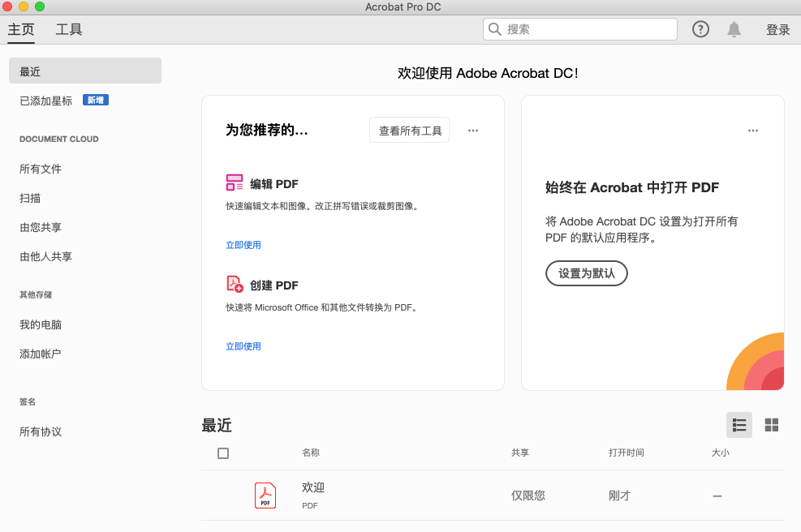The image size is (801, 532).
Task: Click the 创建 PDF heading
Action: coord(273,285)
